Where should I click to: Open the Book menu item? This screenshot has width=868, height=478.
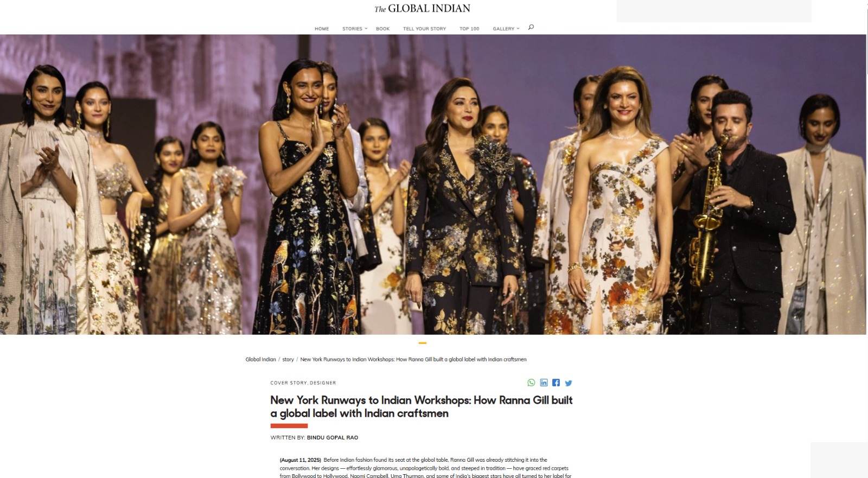pos(382,29)
